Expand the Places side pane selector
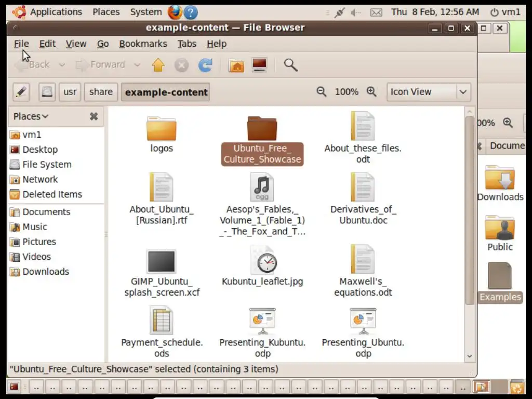The width and height of the screenshot is (532, 399). tap(31, 116)
